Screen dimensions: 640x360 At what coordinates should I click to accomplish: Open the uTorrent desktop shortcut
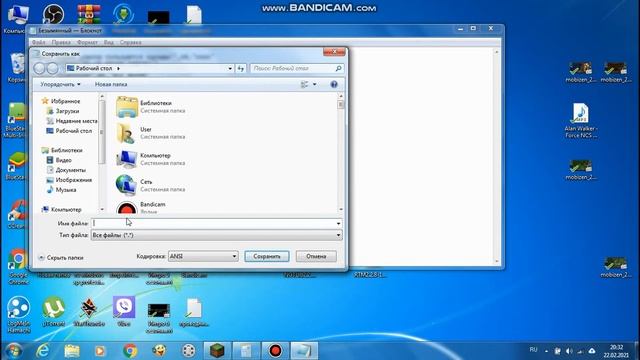(53, 311)
